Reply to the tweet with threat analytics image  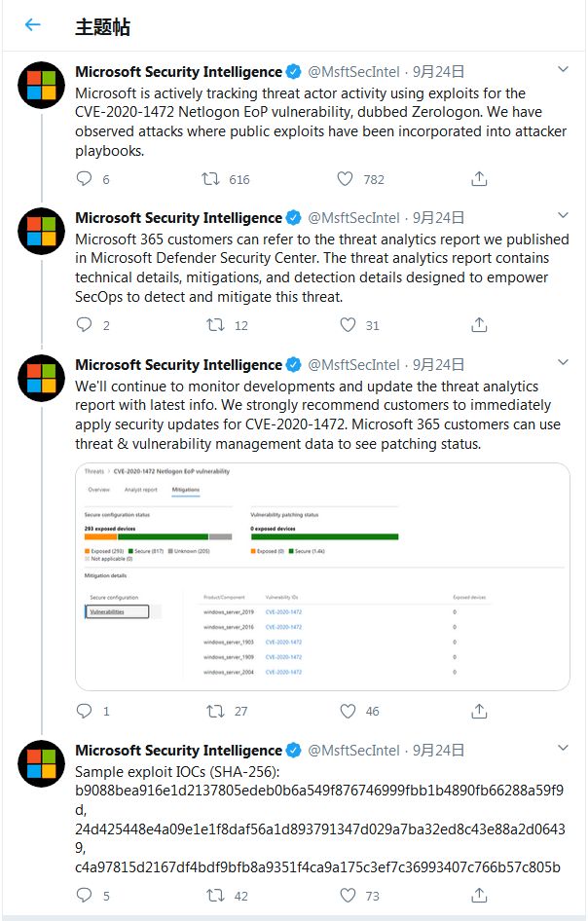84,712
